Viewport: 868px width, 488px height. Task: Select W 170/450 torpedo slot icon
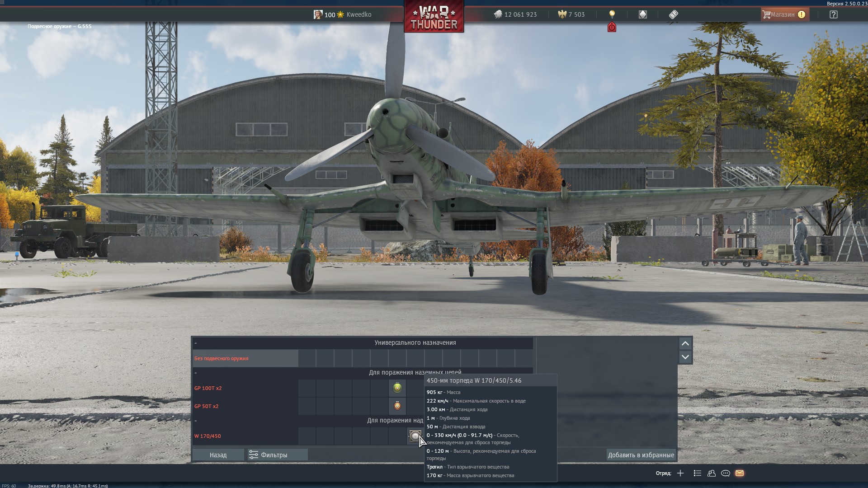click(x=415, y=436)
